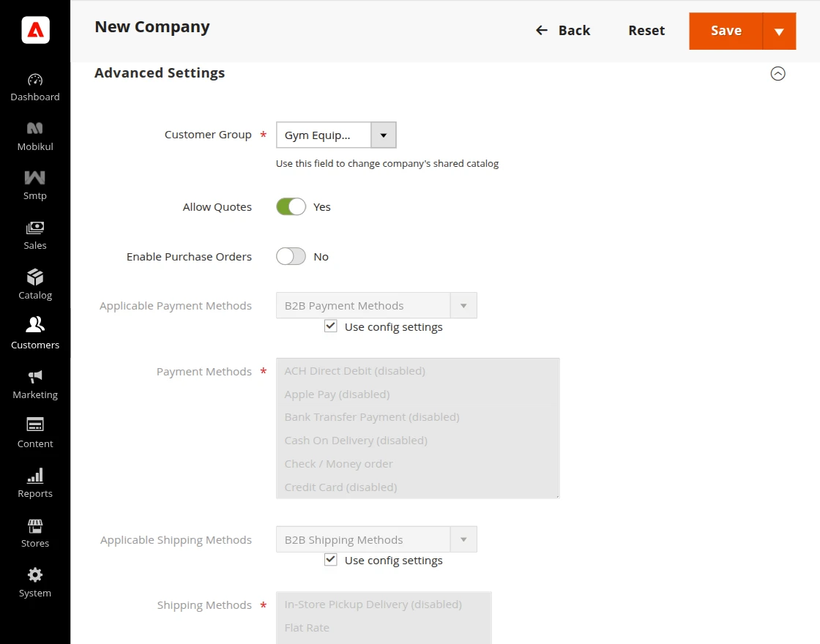The image size is (820, 644).
Task: Open the Marketing megaphone icon
Action: [x=35, y=376]
